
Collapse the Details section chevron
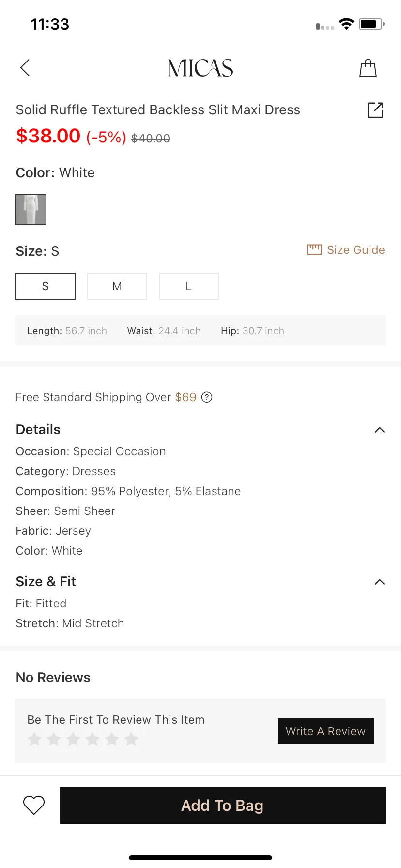[380, 430]
